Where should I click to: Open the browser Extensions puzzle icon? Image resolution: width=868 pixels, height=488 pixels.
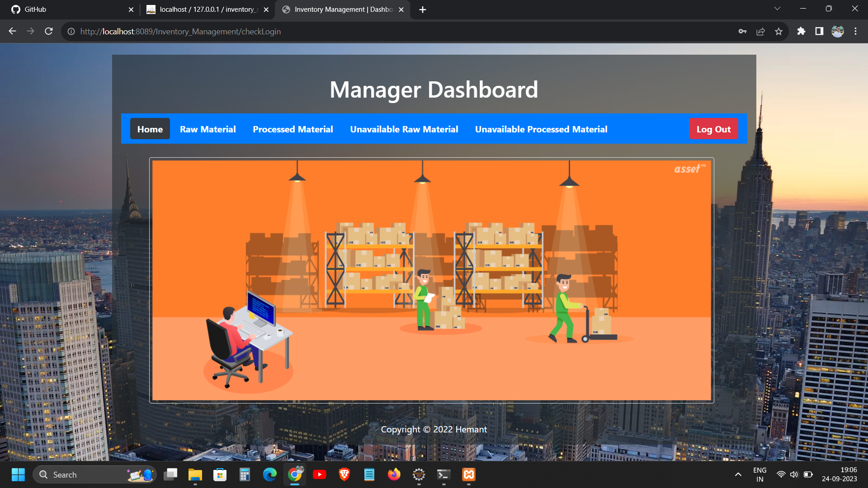pyautogui.click(x=801, y=31)
